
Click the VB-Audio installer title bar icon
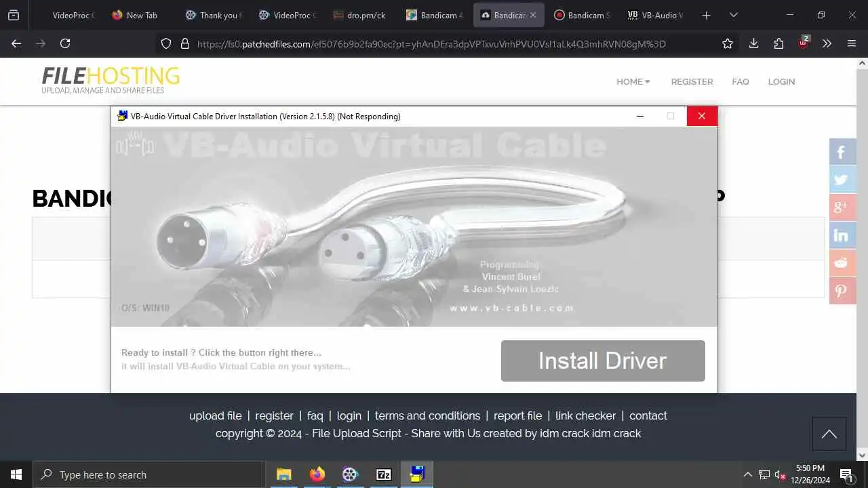[122, 116]
